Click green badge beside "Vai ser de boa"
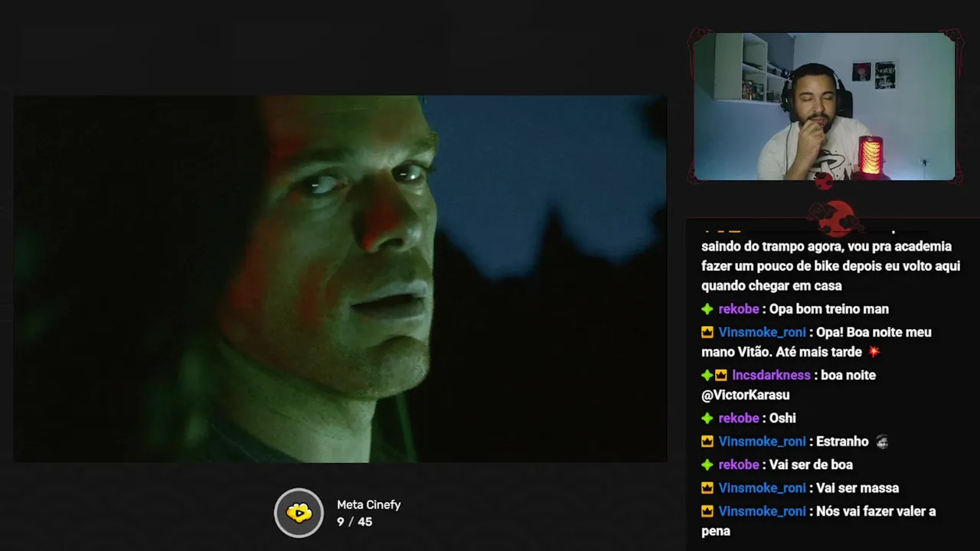 [707, 465]
